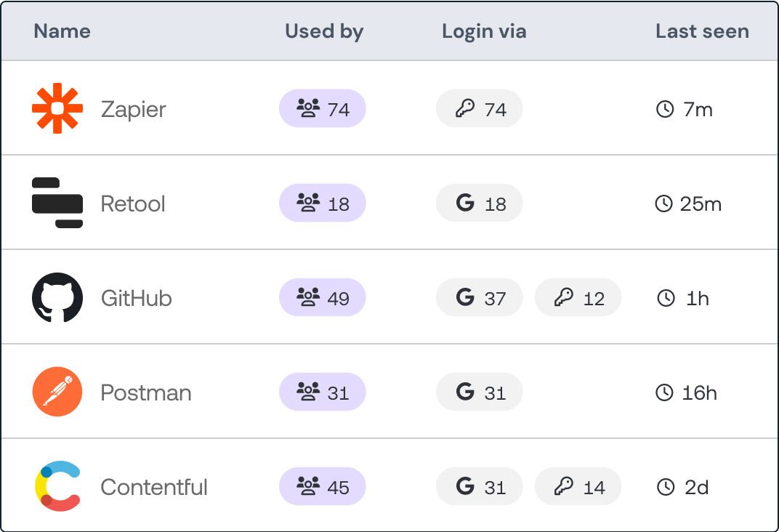Click the clock icon beside 16h
This screenshot has width=779, height=532.
665,393
